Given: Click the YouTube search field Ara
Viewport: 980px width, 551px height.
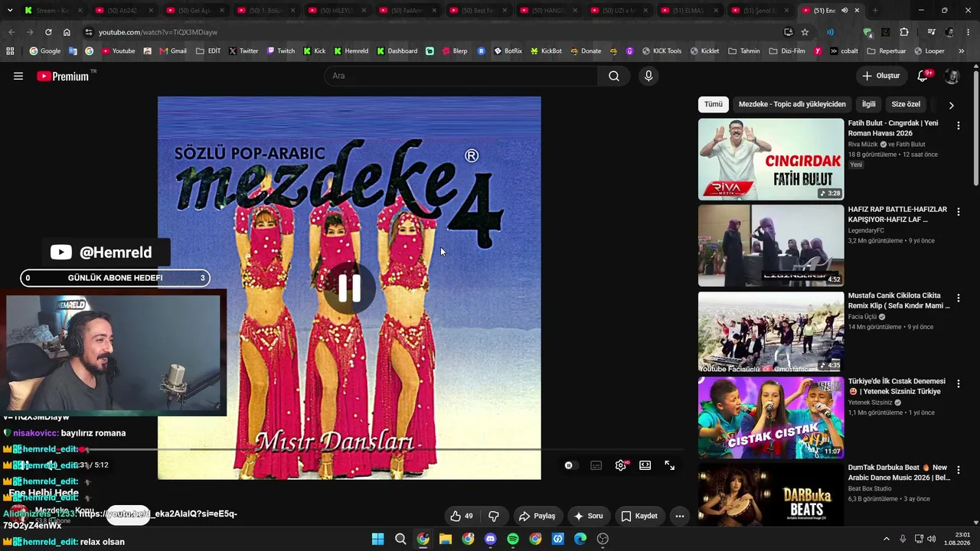Looking at the screenshot, I should pos(460,76).
